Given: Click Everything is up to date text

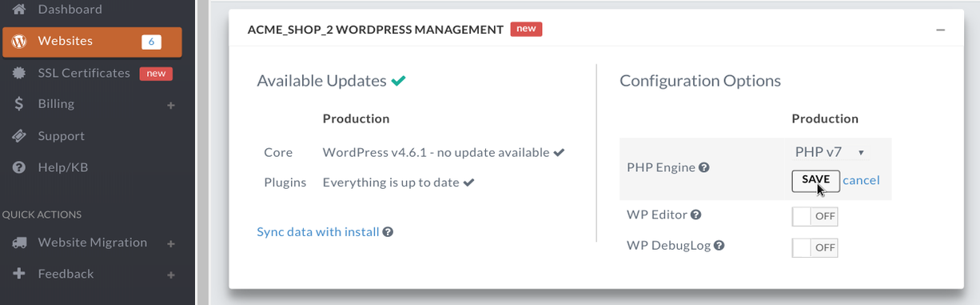Looking at the screenshot, I should tap(391, 183).
